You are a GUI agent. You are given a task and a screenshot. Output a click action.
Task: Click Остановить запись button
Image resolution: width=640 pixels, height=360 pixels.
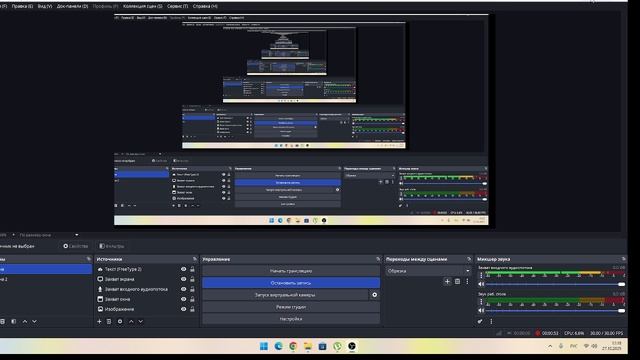click(291, 283)
